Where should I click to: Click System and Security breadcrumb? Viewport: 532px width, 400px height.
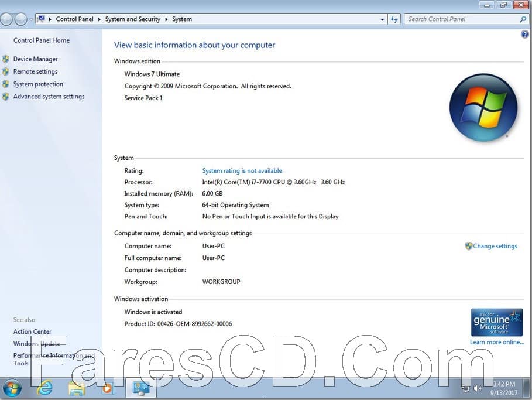click(x=133, y=19)
